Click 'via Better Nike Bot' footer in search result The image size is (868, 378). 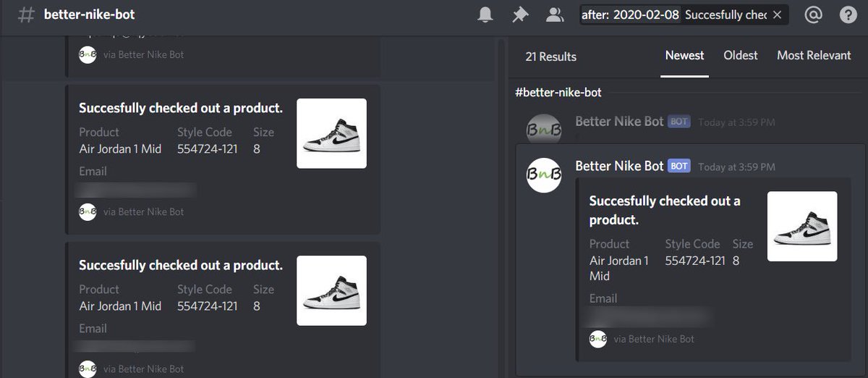(x=654, y=339)
